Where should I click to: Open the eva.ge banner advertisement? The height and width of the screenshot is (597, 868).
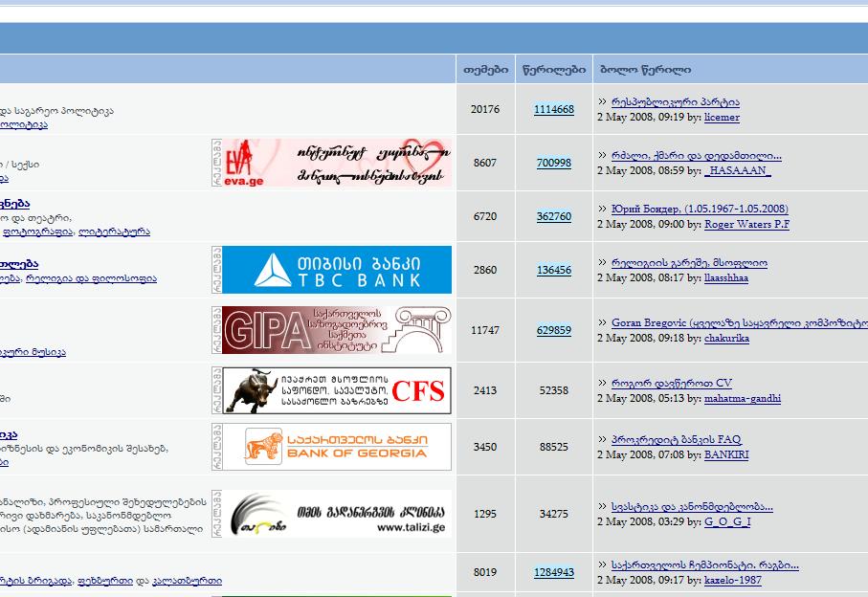point(337,163)
